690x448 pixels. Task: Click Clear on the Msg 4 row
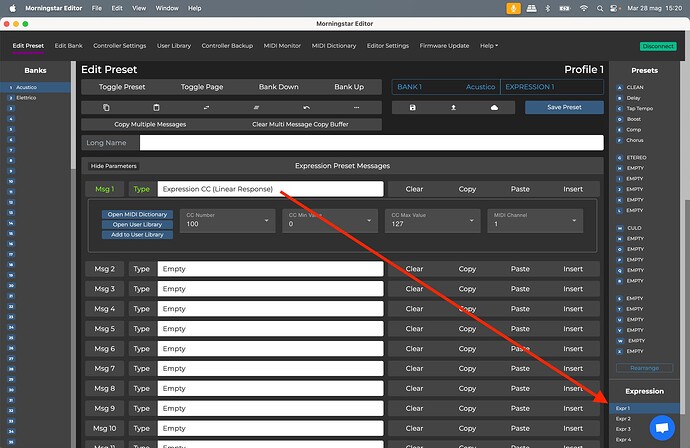(414, 309)
